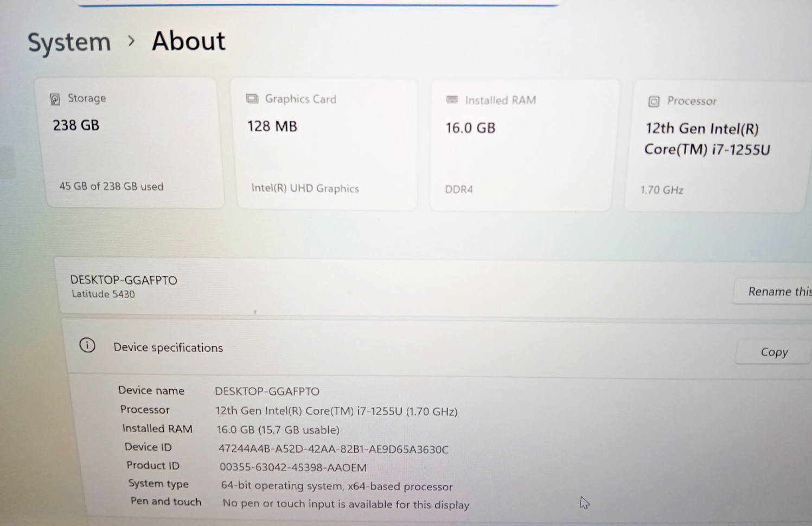Click the "Pen and touch" label
Screen dimensions: 812x526
[x=166, y=502]
